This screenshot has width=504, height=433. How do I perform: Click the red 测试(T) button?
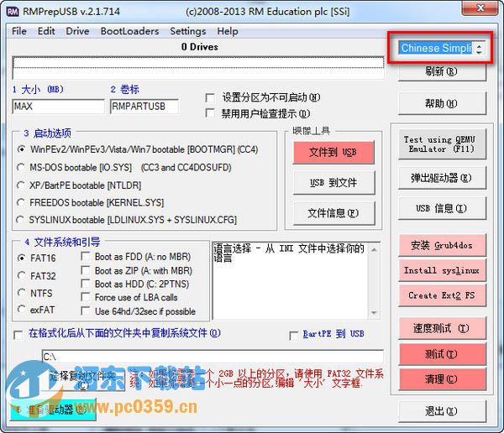(442, 354)
